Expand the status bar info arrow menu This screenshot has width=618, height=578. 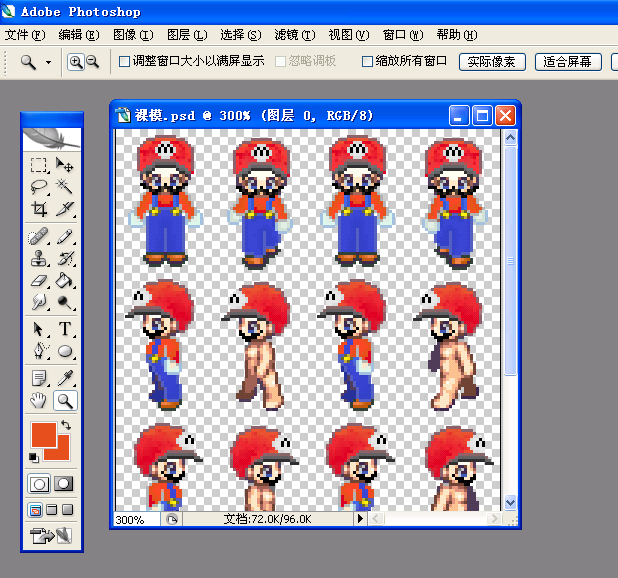pyautogui.click(x=360, y=519)
